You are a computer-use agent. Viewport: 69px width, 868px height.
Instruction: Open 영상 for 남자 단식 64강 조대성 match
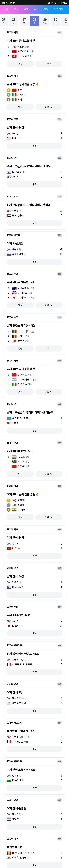click(x=34, y=146)
